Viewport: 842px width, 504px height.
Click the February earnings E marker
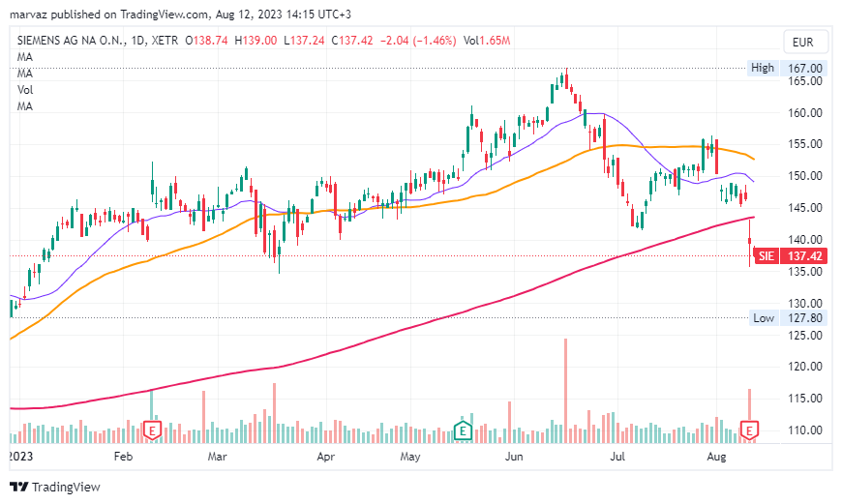(x=153, y=431)
